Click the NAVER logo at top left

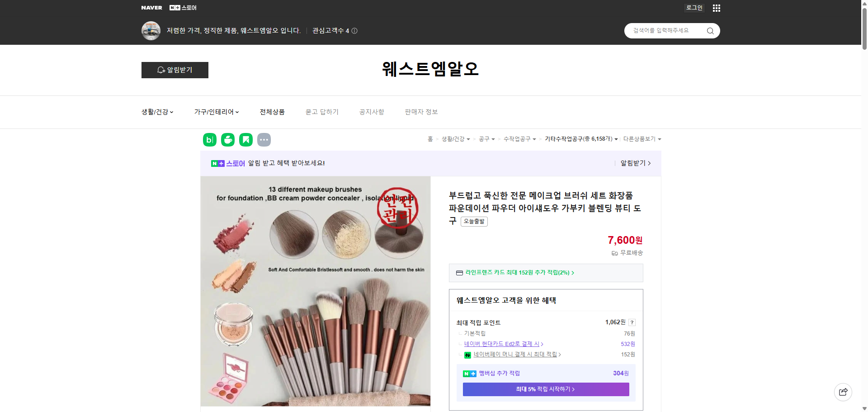coord(152,8)
